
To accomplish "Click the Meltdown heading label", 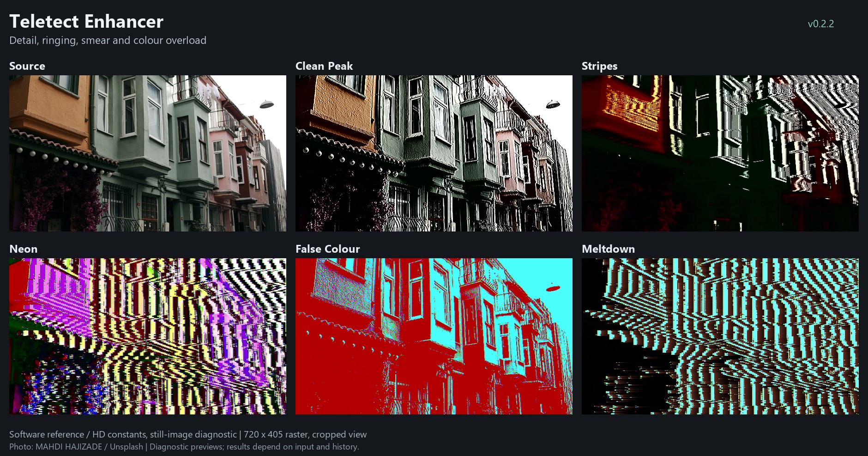I will (608, 249).
